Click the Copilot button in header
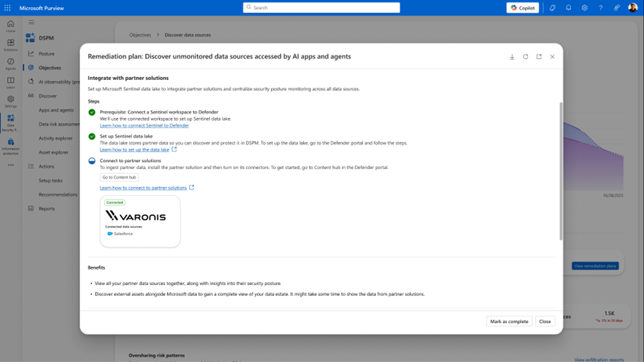This screenshot has height=362, width=644. [x=523, y=8]
